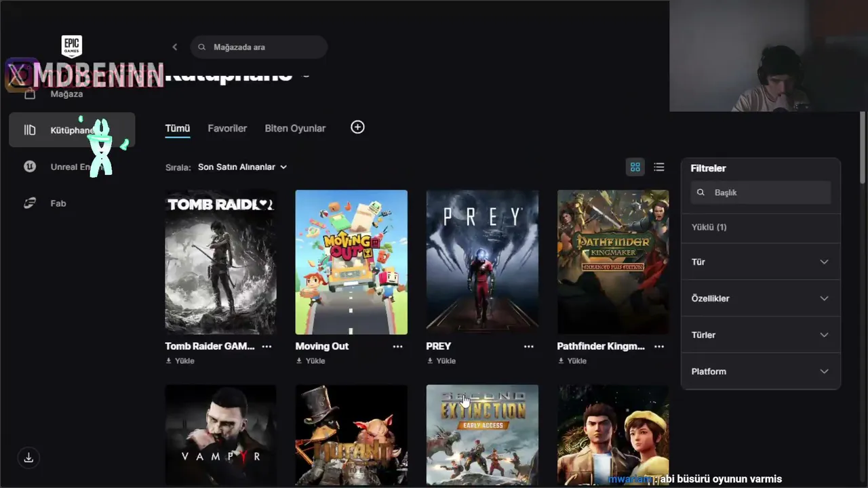Open the Second Extinction cover thumbnail
This screenshot has height=488, width=868.
[x=482, y=435]
